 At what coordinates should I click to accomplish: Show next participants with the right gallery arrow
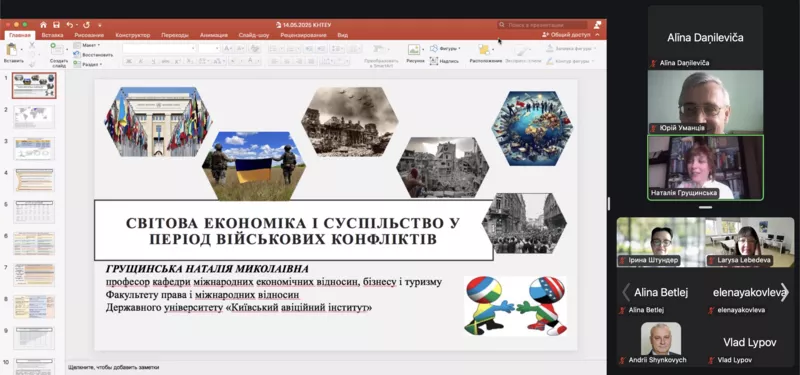(785, 292)
